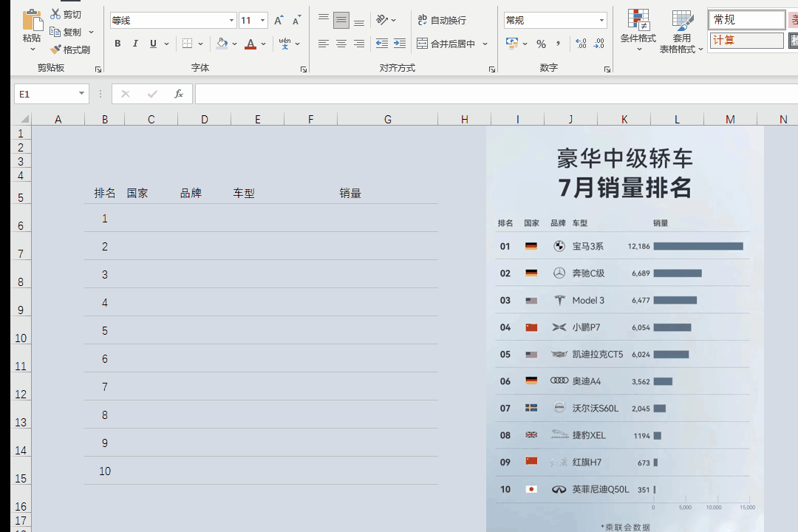The image size is (798, 532).
Task: Open merge and center dropdown arrow
Action: pos(485,44)
